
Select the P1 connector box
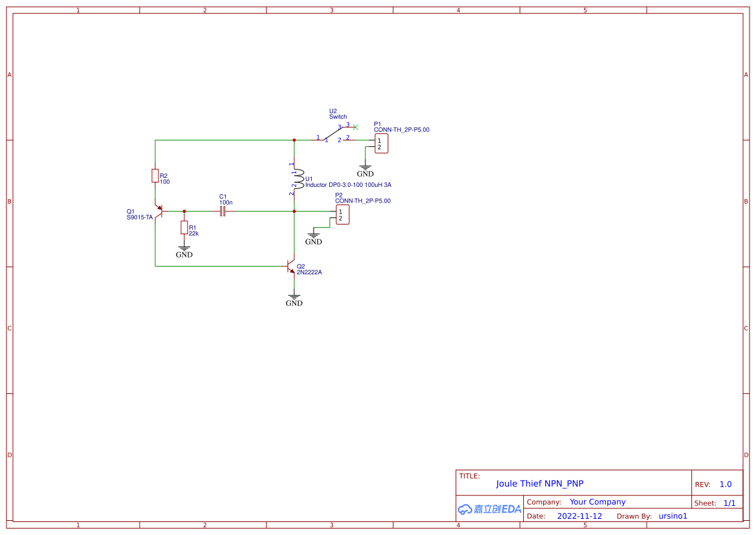[382, 144]
